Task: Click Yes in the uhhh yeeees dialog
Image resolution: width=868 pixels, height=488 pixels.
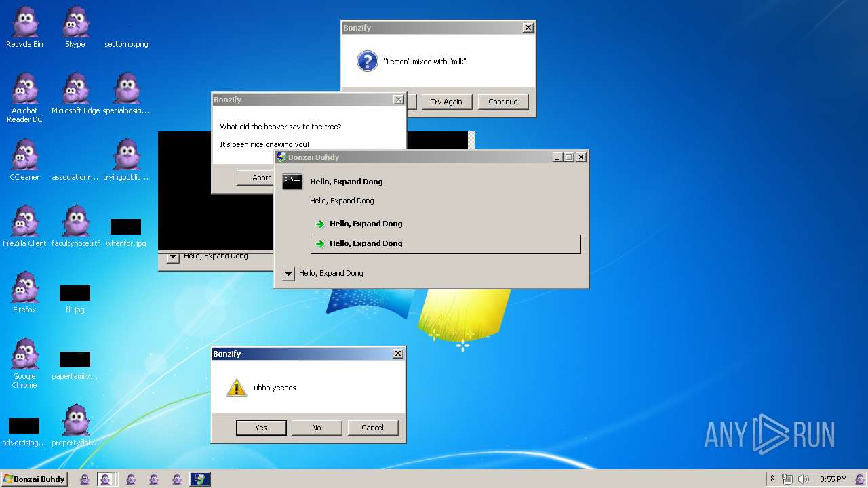Action: point(261,428)
